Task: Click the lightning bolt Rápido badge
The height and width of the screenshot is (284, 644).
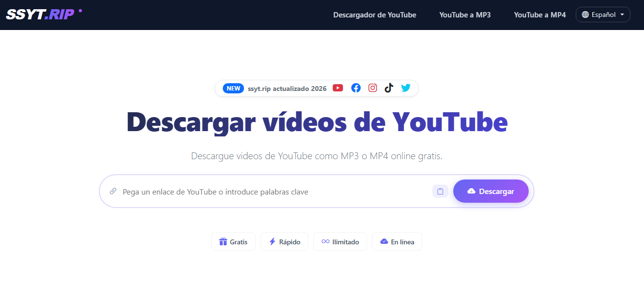Action: point(285,242)
